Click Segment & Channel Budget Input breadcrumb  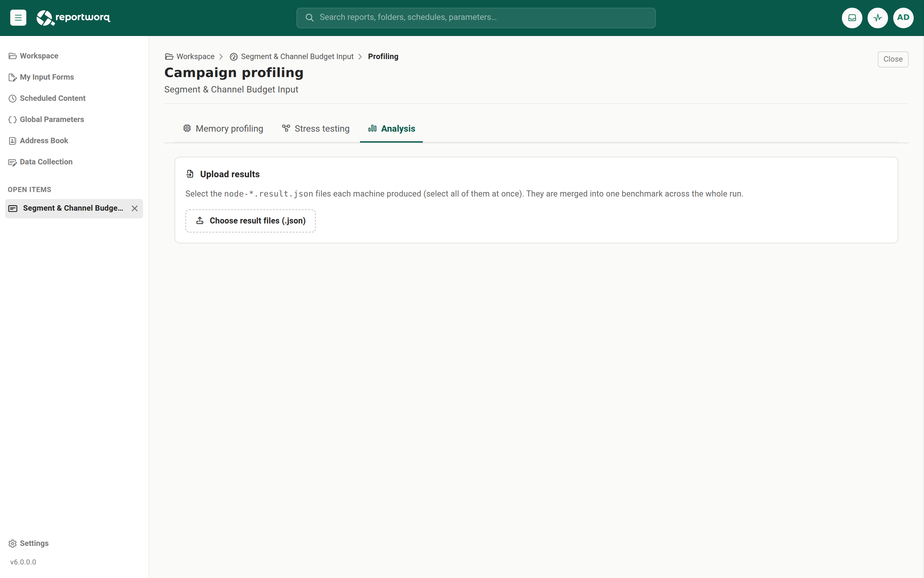click(292, 57)
